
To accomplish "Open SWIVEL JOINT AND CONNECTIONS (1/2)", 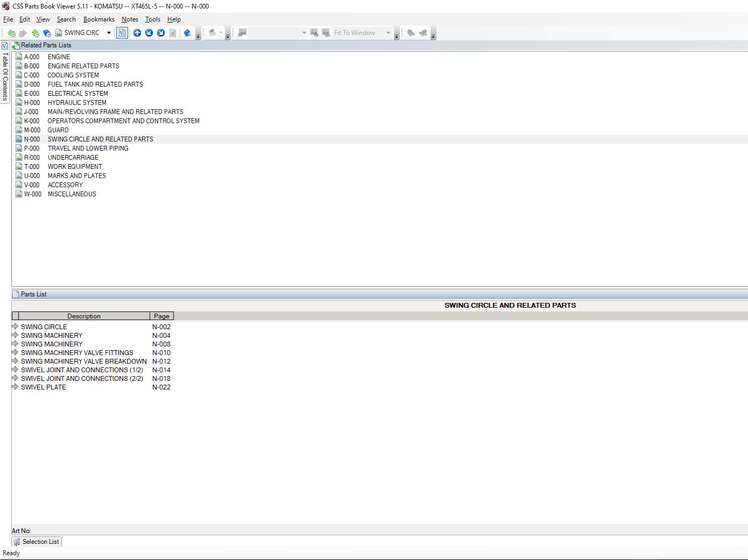I will (x=92, y=370).
